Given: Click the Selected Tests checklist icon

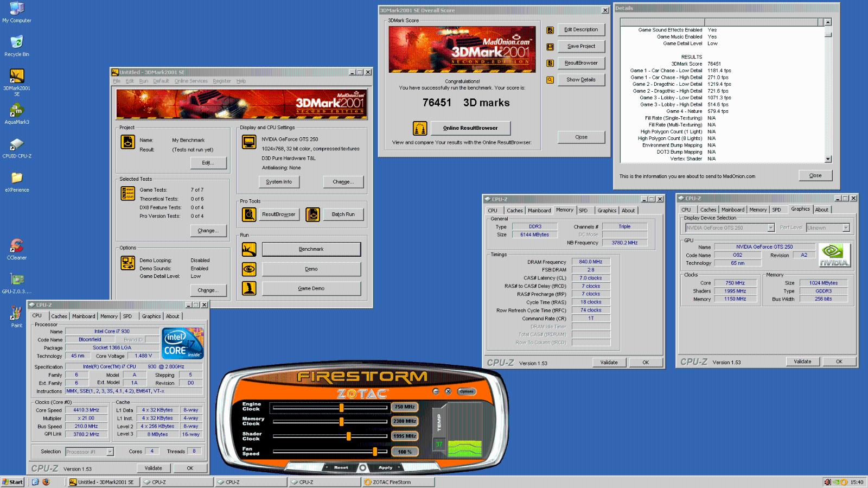Looking at the screenshot, I should tap(128, 193).
